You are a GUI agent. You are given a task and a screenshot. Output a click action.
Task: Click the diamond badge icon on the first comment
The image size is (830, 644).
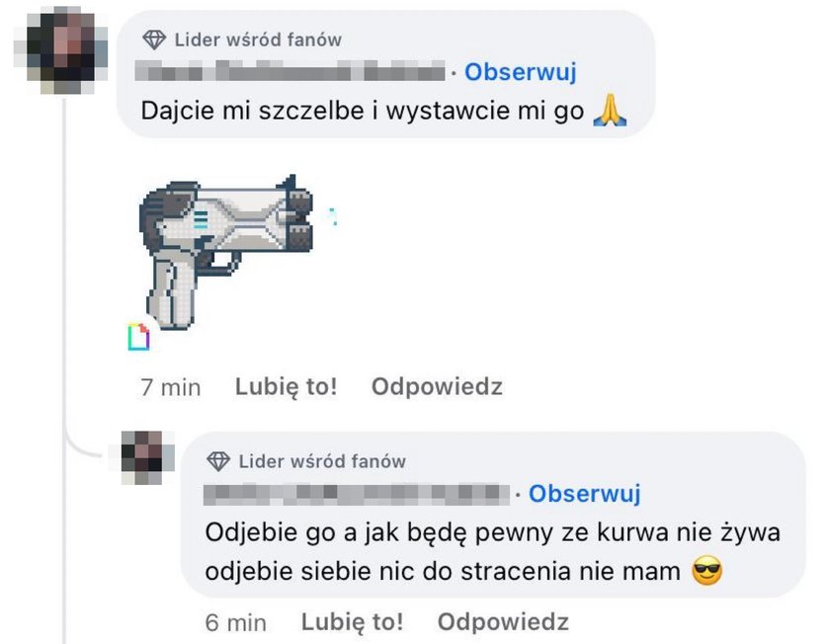click(x=154, y=40)
